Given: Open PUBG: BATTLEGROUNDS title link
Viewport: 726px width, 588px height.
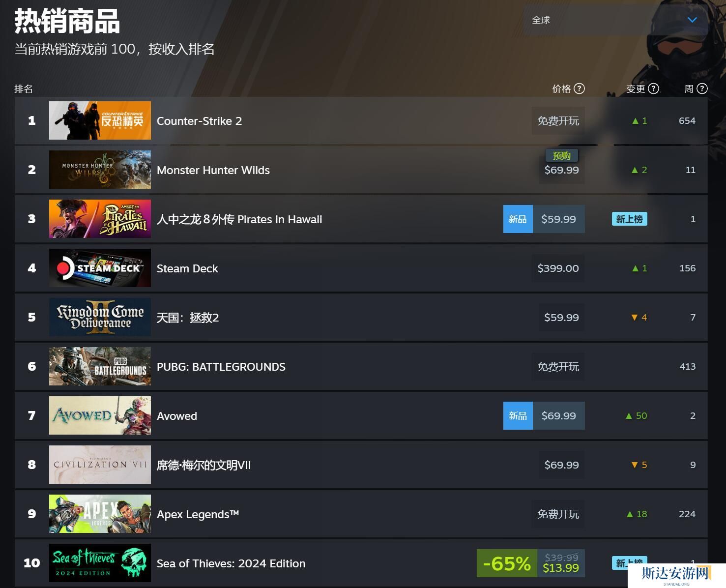Looking at the screenshot, I should tap(221, 367).
